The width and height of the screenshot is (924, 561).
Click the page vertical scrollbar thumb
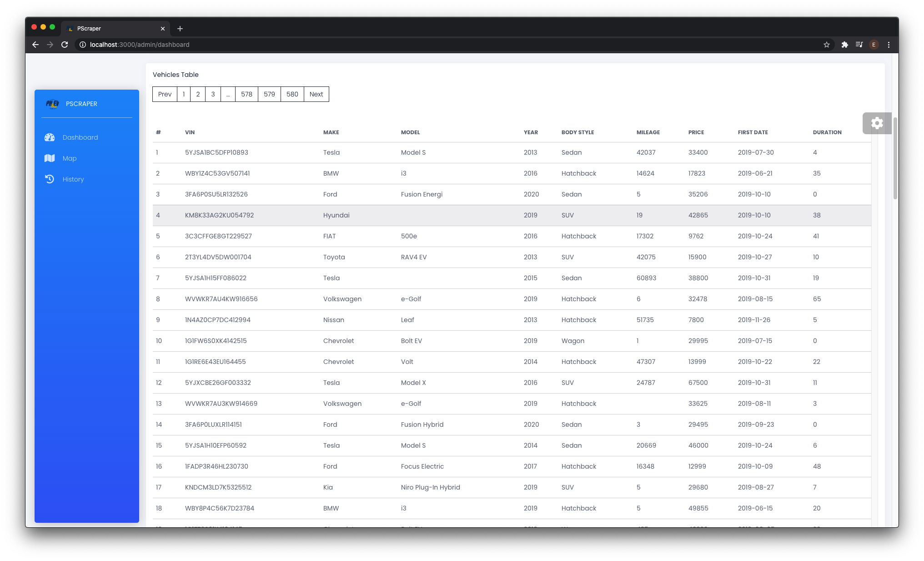(x=895, y=158)
